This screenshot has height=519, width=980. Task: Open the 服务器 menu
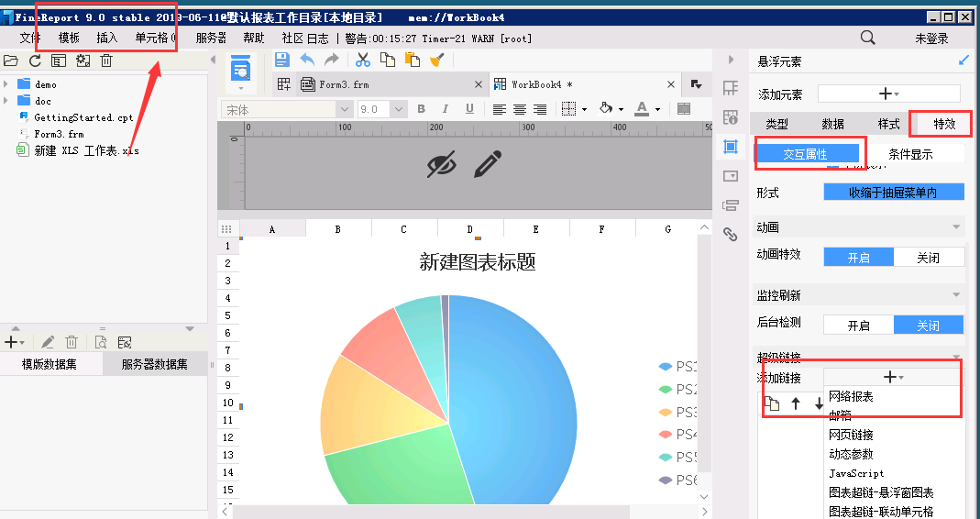pos(211,39)
